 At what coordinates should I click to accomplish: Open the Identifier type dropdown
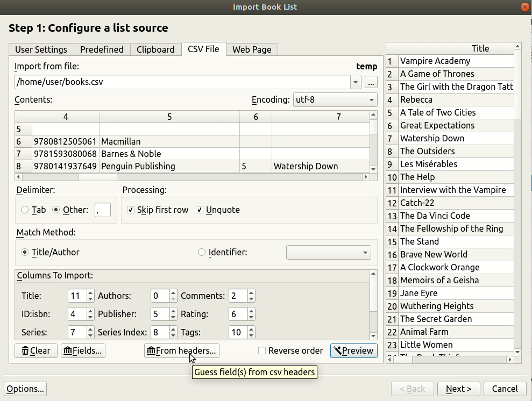(x=329, y=252)
